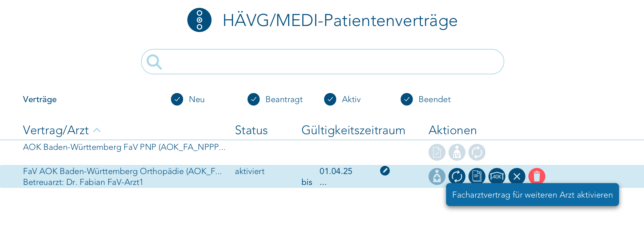
Task: Click refresh arrows icon in Orthopädie row
Action: (x=457, y=176)
